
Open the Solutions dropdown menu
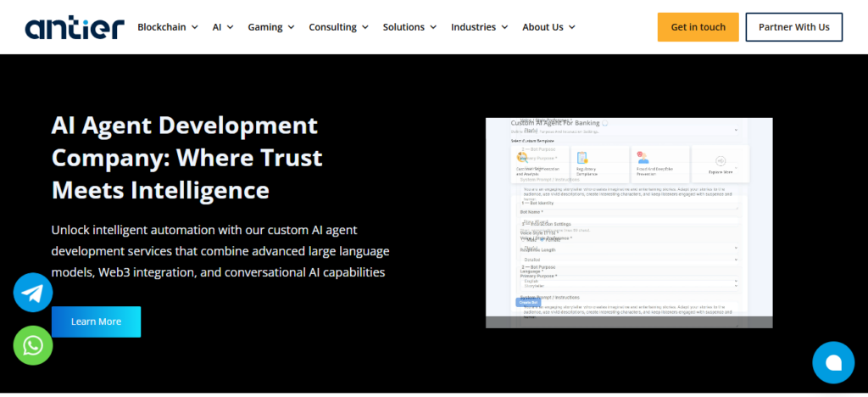click(409, 27)
